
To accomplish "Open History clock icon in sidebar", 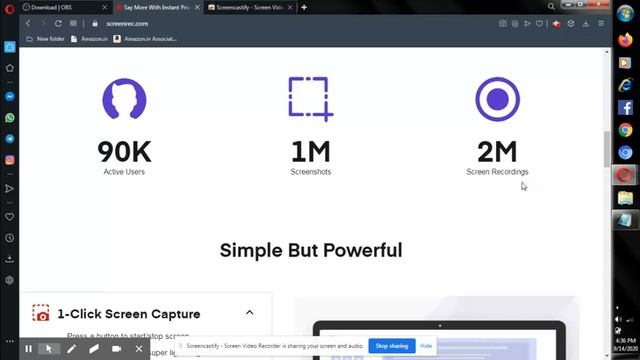I will 10,238.
